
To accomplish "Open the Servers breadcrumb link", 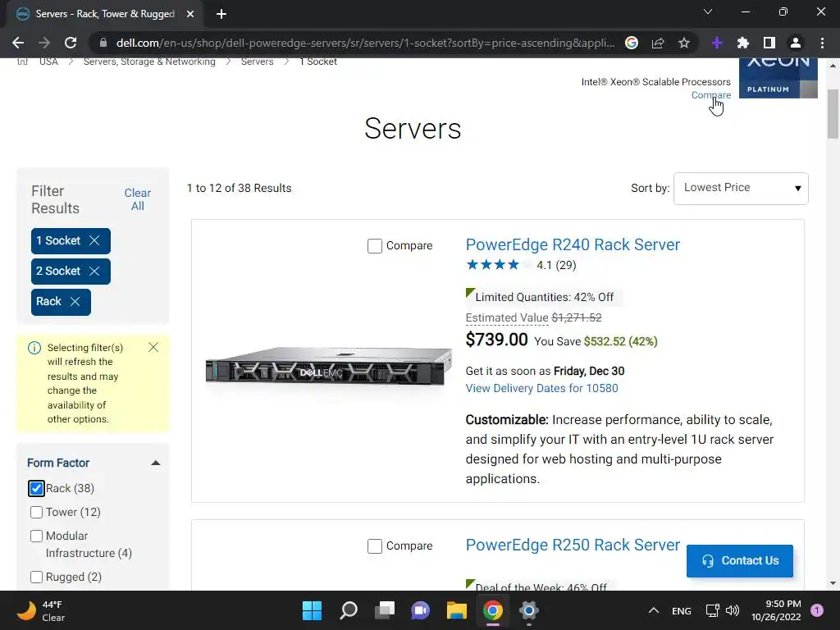I will point(257,62).
